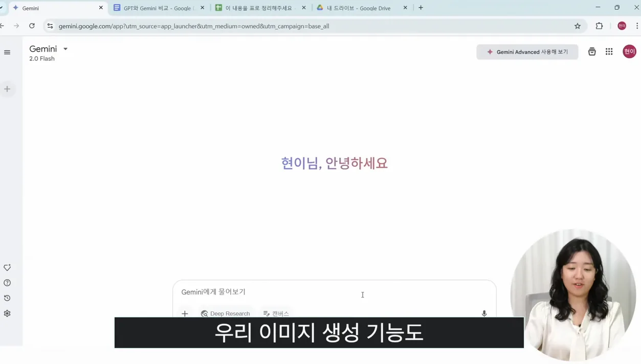Open the tab search dropdown chevron
This screenshot has width=641, height=364.
point(2,8)
